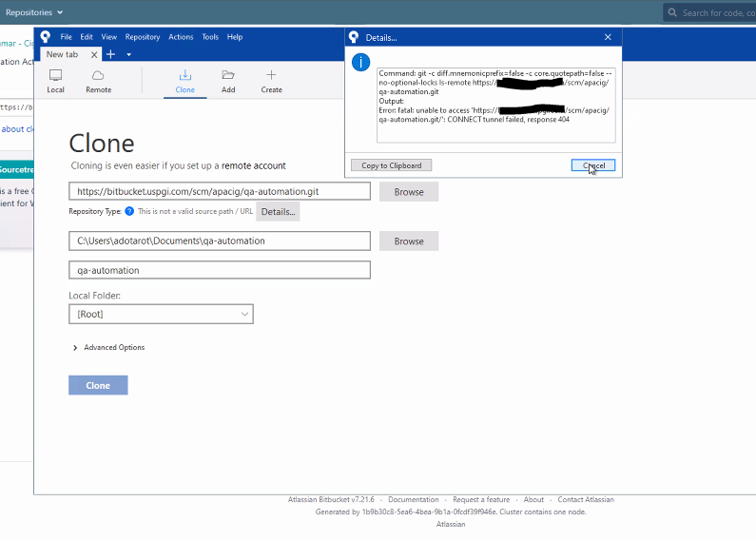Screen dimensions: 756x540
Task: Open Documentation link in Bitbucket footer
Action: pos(414,499)
